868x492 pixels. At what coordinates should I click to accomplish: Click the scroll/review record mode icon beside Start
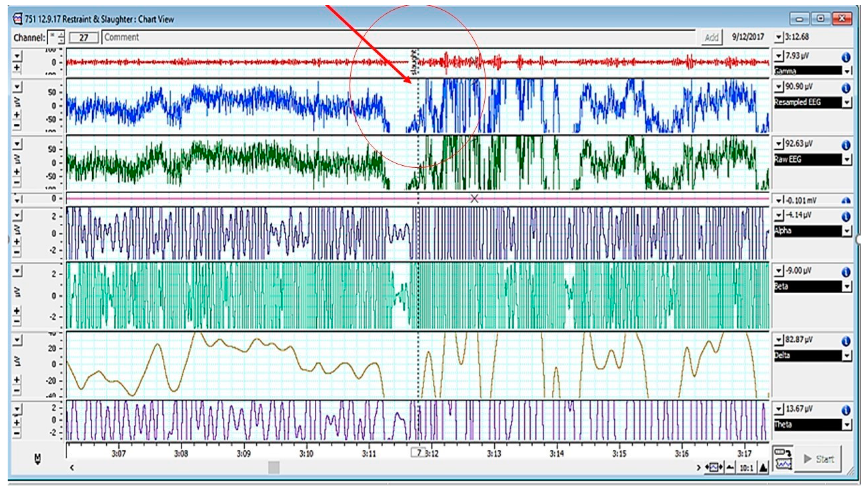783,459
